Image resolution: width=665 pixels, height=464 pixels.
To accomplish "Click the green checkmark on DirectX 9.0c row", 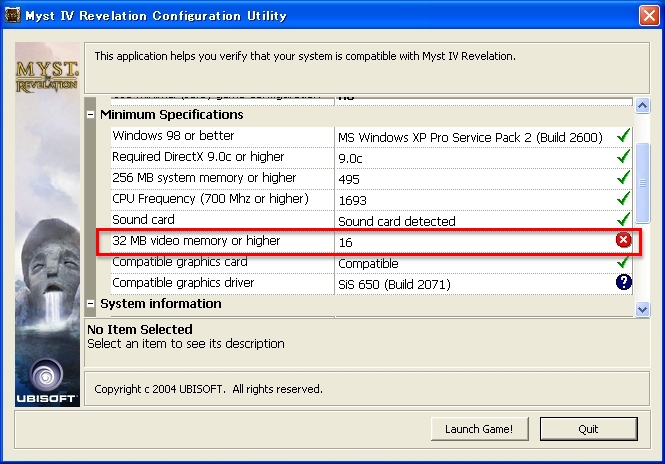I will pos(623,157).
